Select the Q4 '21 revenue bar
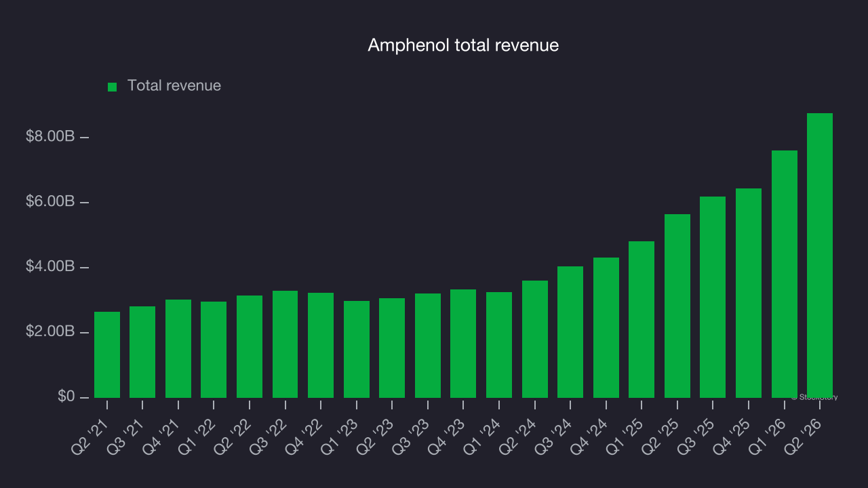The image size is (868, 488). 178,348
